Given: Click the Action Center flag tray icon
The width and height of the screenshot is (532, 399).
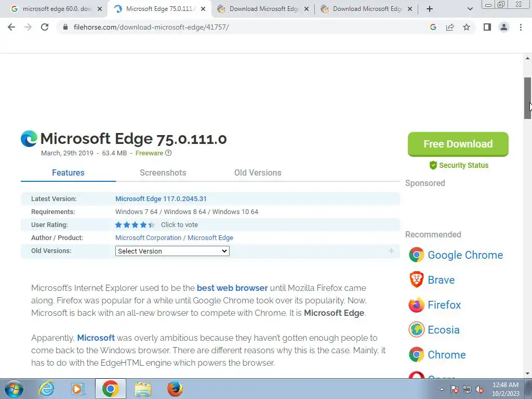Looking at the screenshot, I should tap(455, 389).
